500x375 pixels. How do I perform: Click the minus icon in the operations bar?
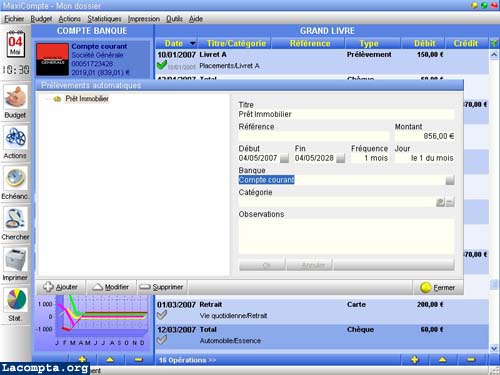(x=471, y=360)
